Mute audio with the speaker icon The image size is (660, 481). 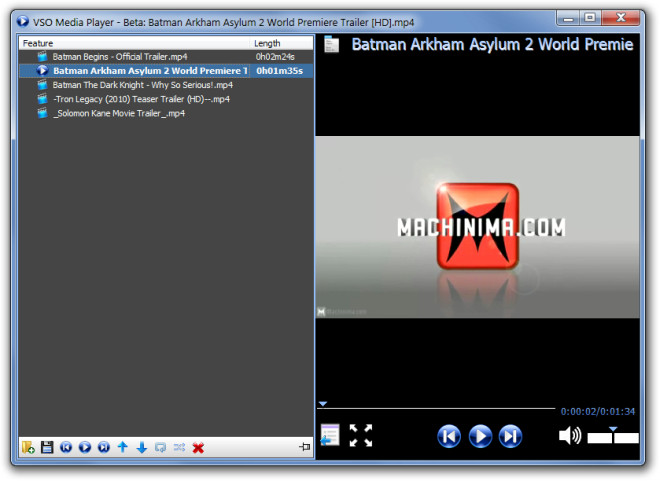[x=570, y=436]
